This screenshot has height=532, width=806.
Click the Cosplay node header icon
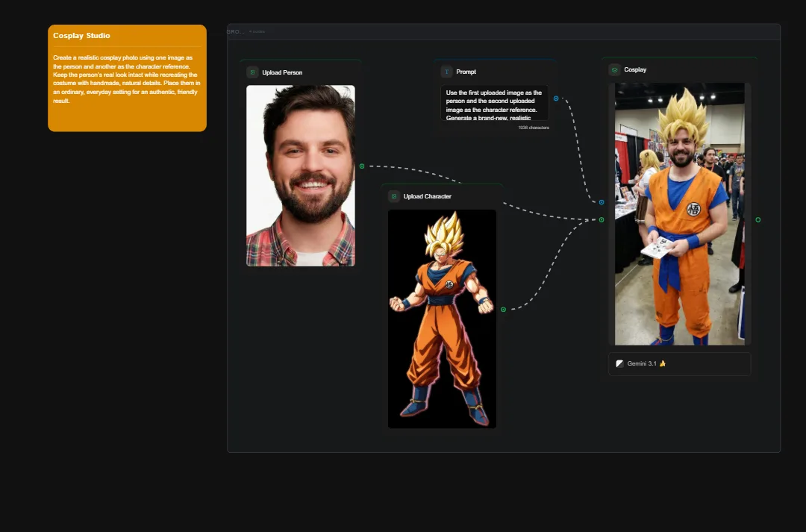point(614,69)
